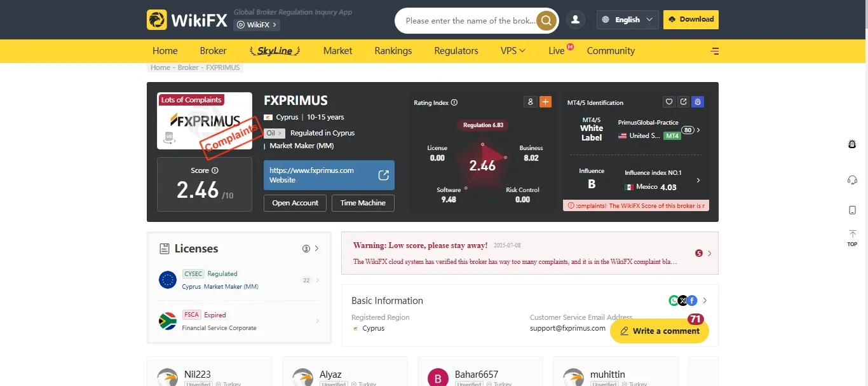This screenshot has width=868, height=386.
Task: Favorite broker with the heart icon
Action: pos(668,102)
